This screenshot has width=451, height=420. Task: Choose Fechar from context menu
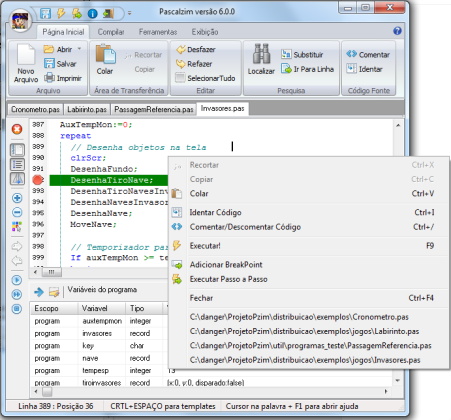[309, 298]
